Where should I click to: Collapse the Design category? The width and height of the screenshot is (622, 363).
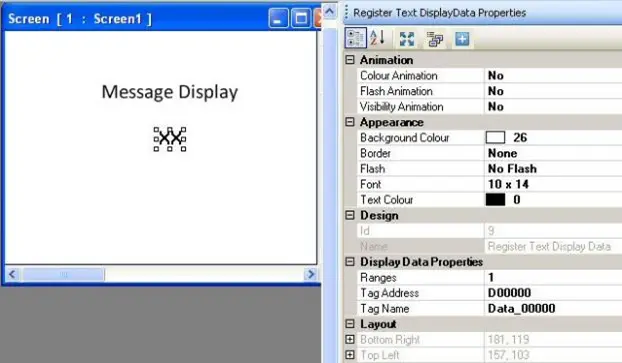pyautogui.click(x=350, y=215)
